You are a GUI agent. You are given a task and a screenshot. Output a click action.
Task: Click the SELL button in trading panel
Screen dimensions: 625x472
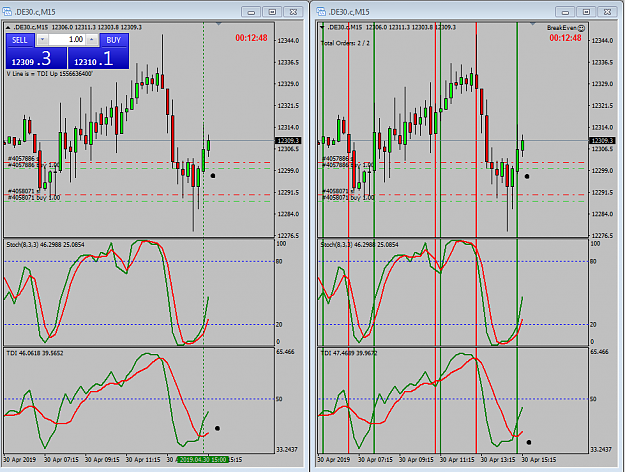(x=20, y=40)
